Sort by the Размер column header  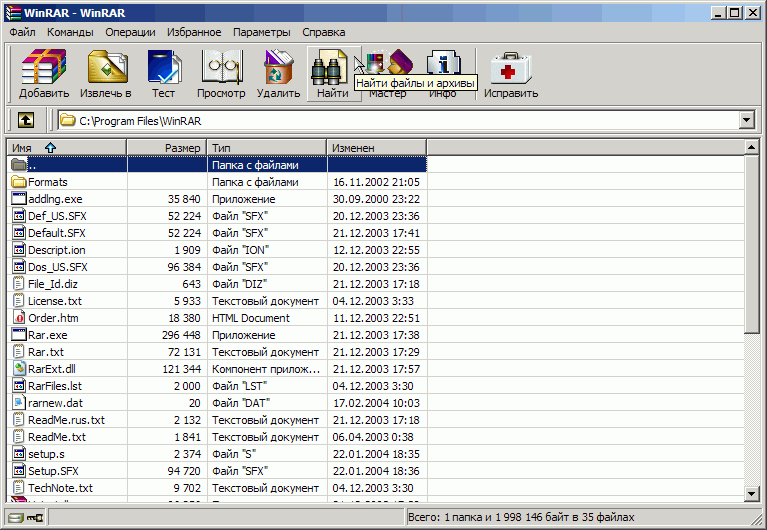coord(167,148)
